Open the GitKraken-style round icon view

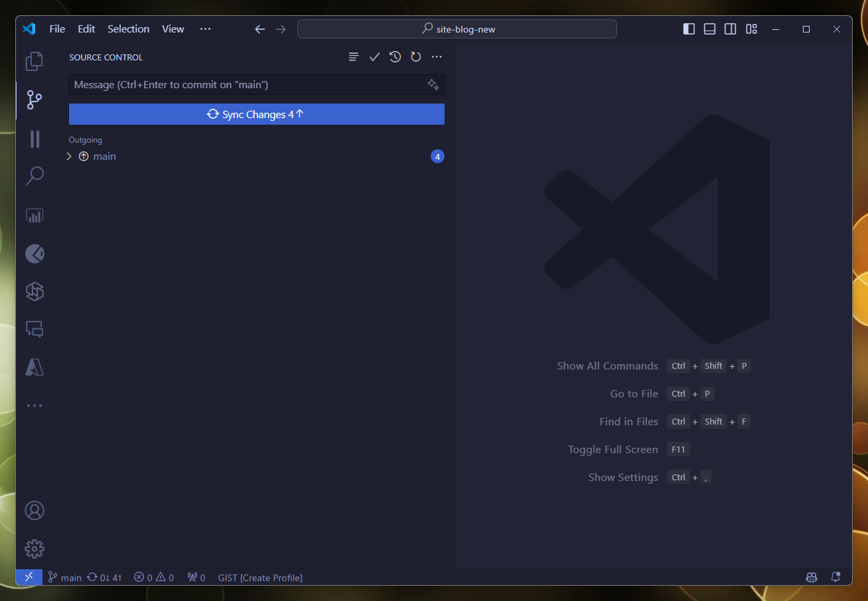[x=35, y=253]
